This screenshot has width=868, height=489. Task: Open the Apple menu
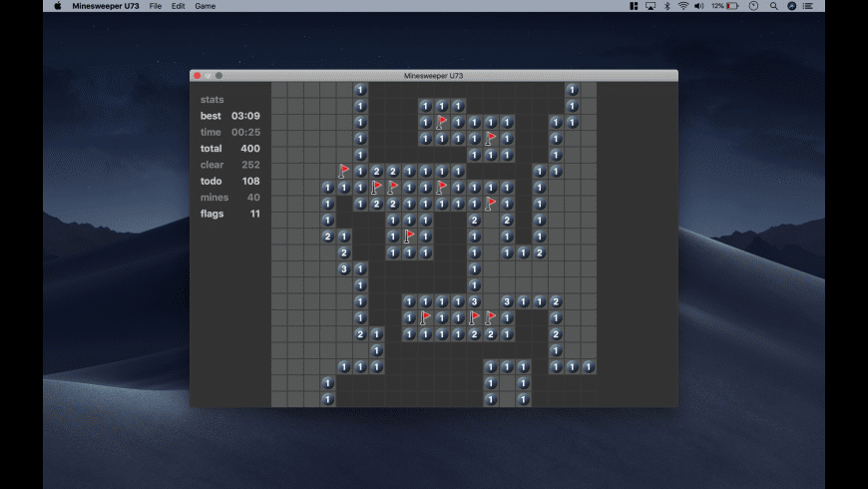(58, 6)
